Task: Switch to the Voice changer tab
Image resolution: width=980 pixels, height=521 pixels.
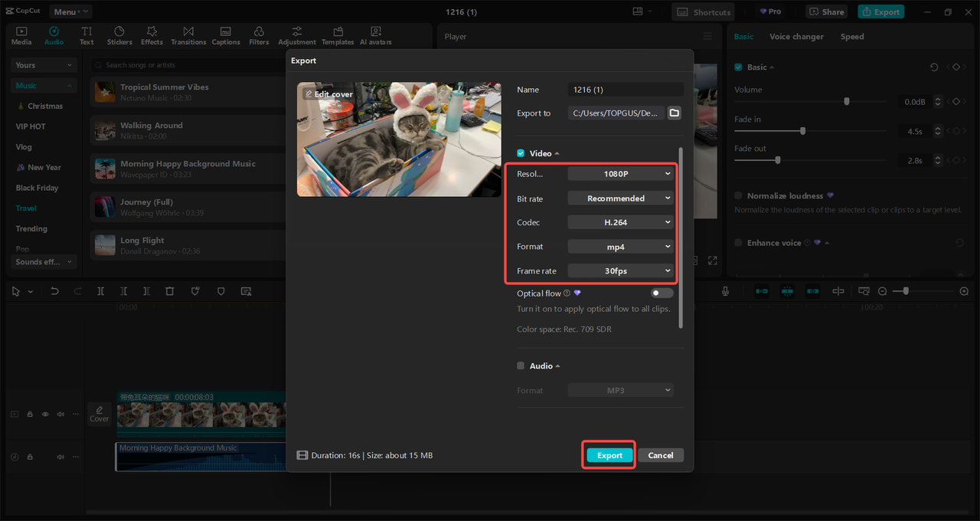Action: 796,37
